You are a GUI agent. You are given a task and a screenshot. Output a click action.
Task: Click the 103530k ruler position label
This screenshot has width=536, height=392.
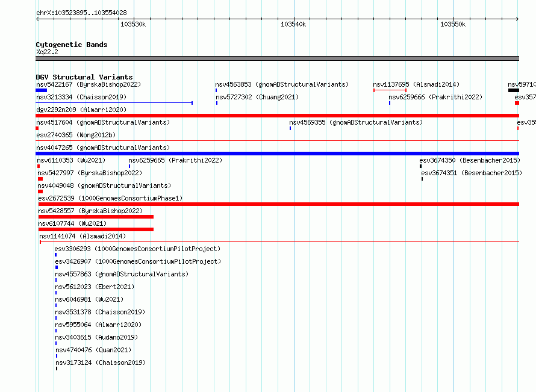coord(133,24)
